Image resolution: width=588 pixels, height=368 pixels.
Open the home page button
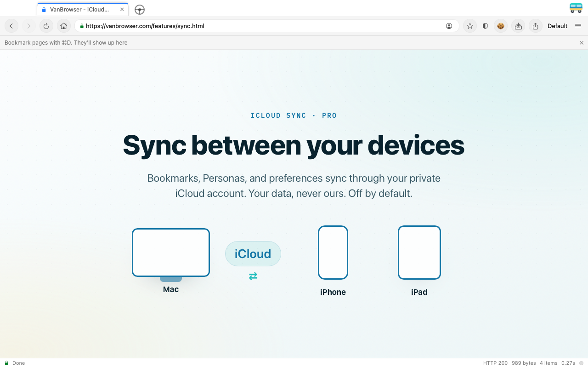[x=63, y=26]
